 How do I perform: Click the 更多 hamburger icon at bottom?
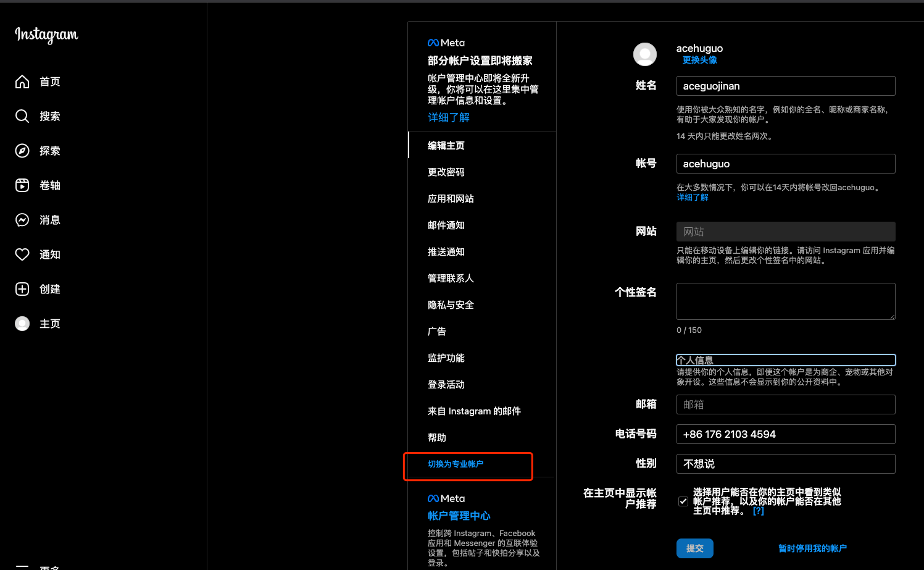[22, 566]
